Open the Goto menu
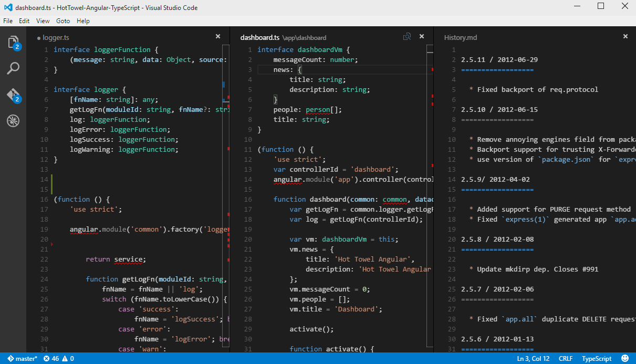Screen dimensions: 636x364 tap(63, 21)
